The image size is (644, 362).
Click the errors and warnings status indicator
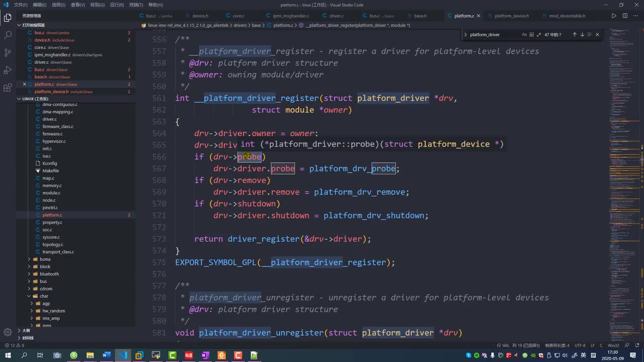tap(14, 345)
